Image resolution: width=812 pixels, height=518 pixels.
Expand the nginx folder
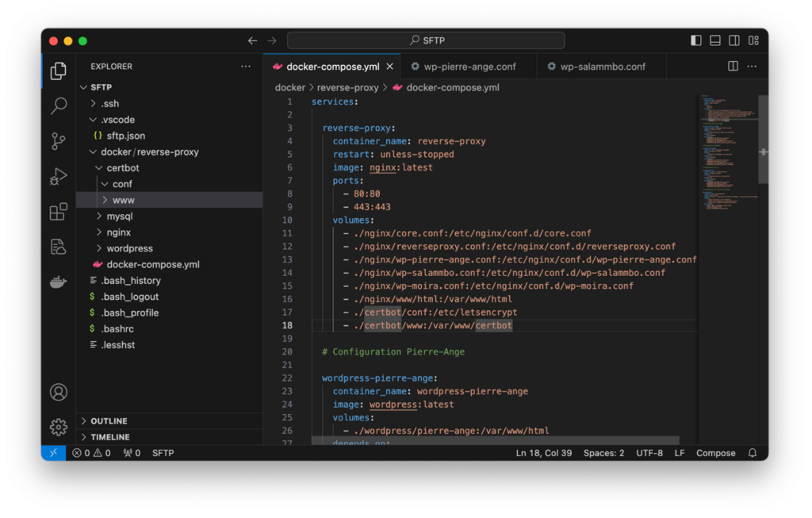point(170,232)
